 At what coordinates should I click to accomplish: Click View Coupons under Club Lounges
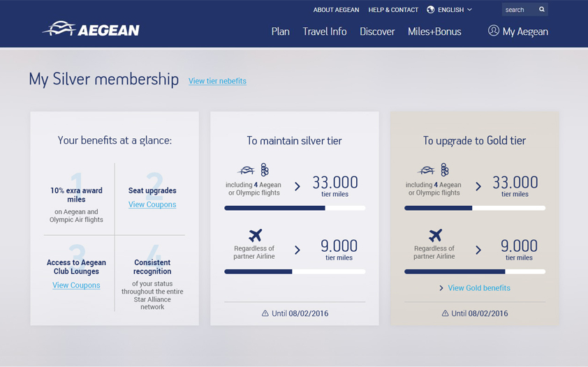pos(76,285)
